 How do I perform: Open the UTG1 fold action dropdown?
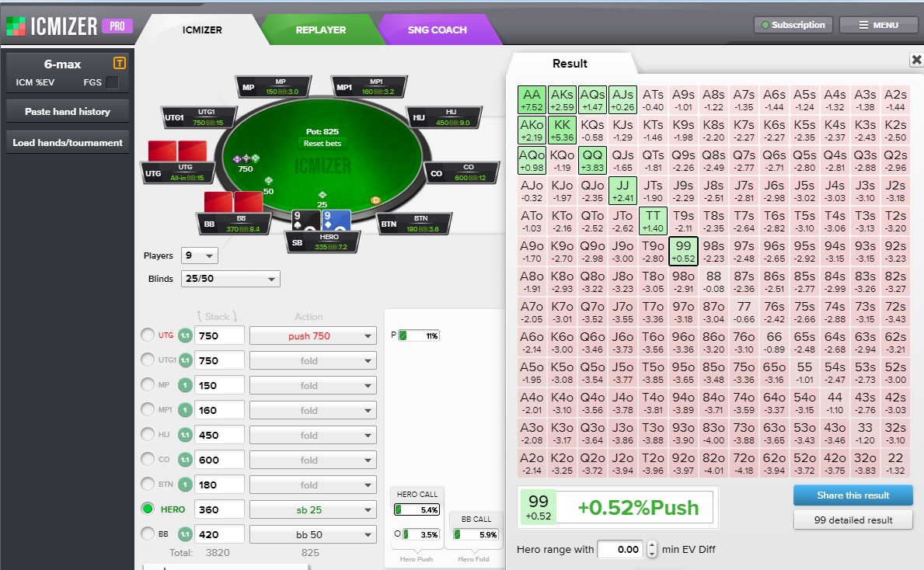point(313,360)
